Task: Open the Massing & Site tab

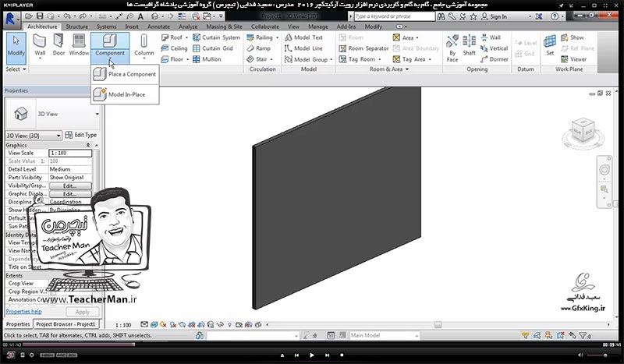Action: (224, 27)
